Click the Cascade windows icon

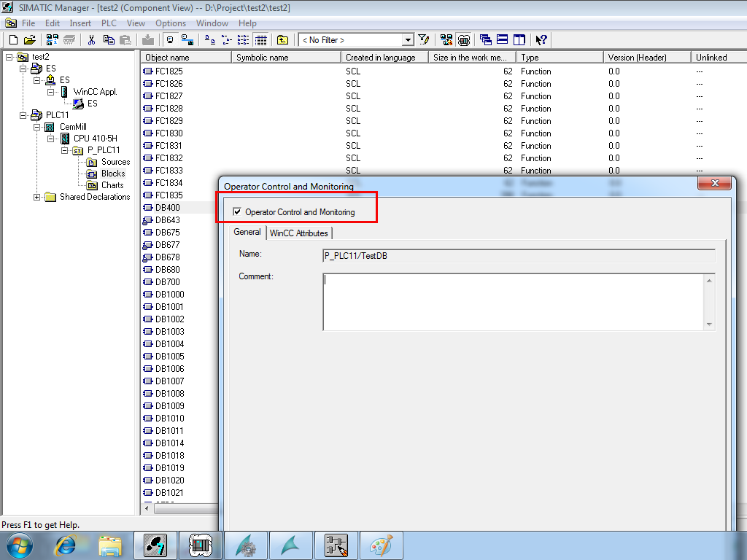click(x=485, y=40)
